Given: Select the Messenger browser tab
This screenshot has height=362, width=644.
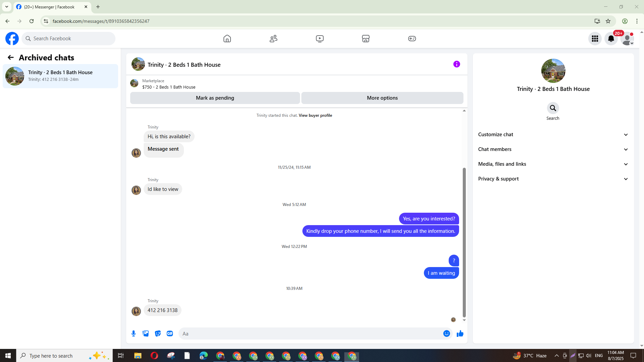Looking at the screenshot, I should click(x=52, y=7).
